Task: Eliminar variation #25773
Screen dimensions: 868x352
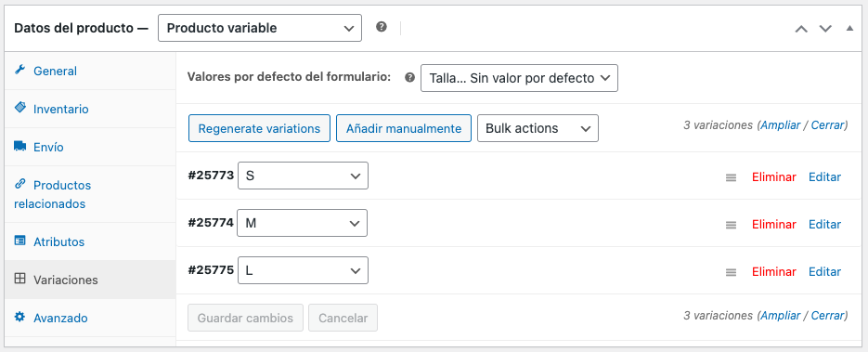Action: pyautogui.click(x=774, y=177)
